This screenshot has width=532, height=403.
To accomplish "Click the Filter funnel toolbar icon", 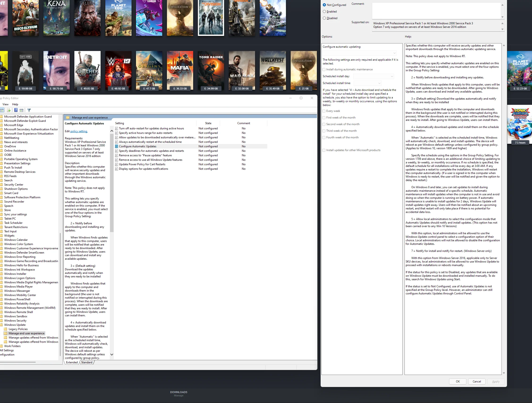I will tap(29, 110).
